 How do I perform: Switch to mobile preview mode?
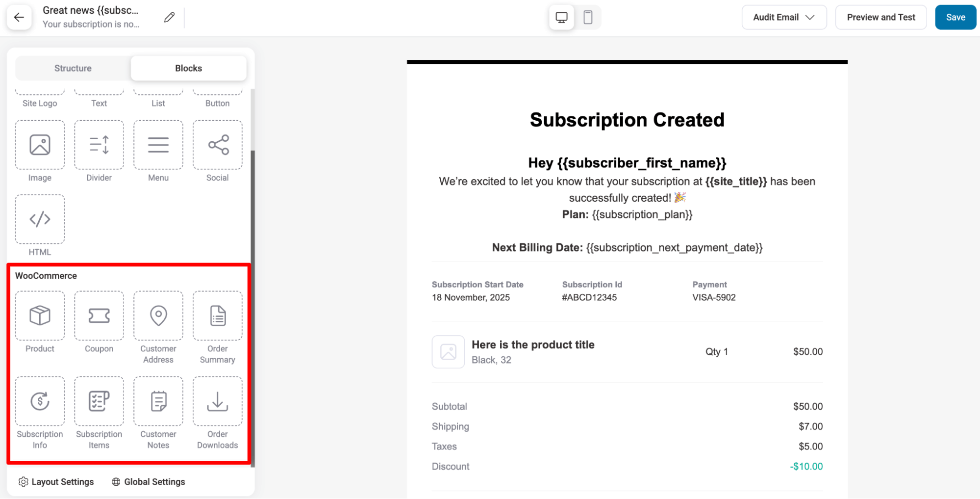point(587,17)
